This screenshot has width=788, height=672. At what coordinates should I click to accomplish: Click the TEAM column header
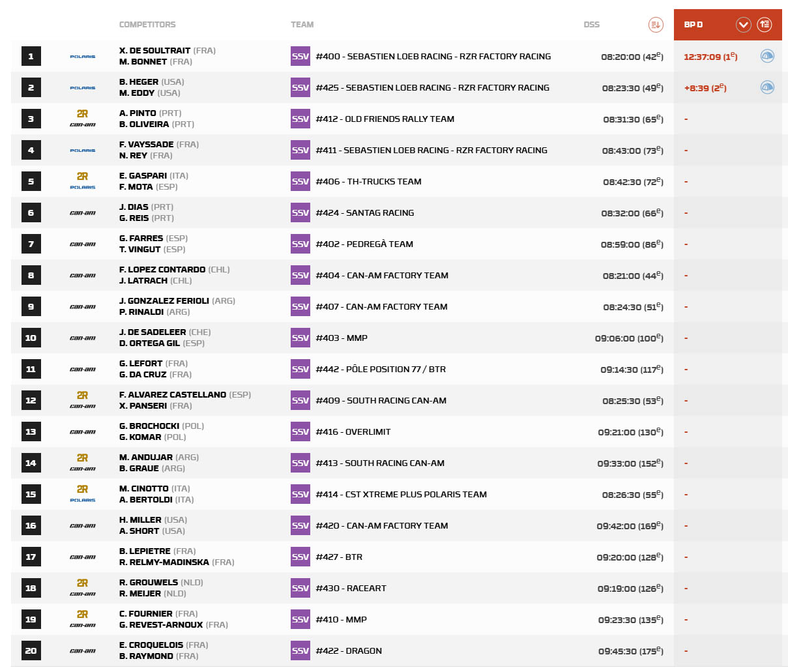[302, 25]
